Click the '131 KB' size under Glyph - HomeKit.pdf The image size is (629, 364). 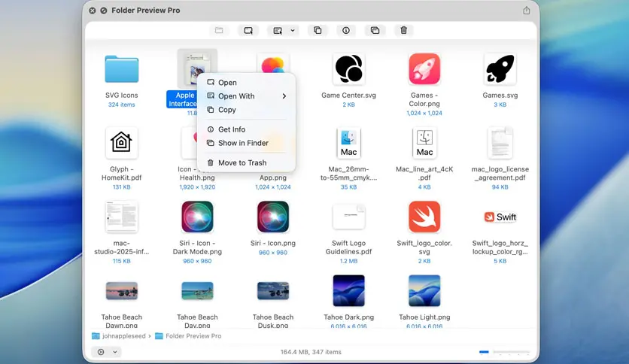click(x=122, y=187)
